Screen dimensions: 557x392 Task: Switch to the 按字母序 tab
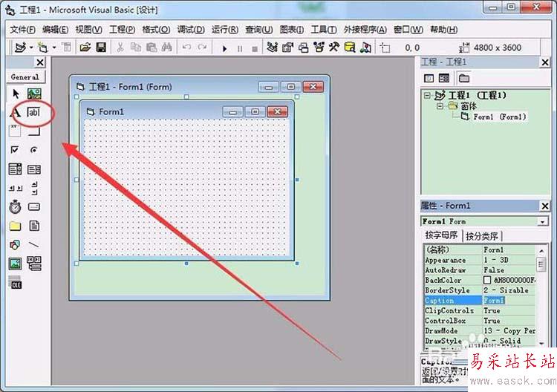click(x=441, y=235)
